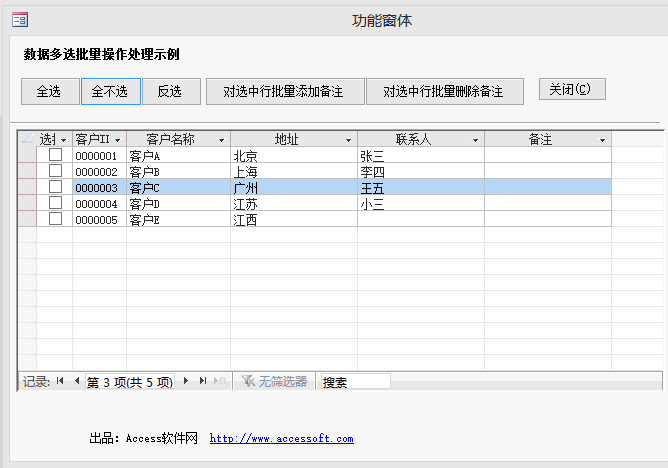Click the 客户C name cell
The image size is (668, 468).
[179, 187]
